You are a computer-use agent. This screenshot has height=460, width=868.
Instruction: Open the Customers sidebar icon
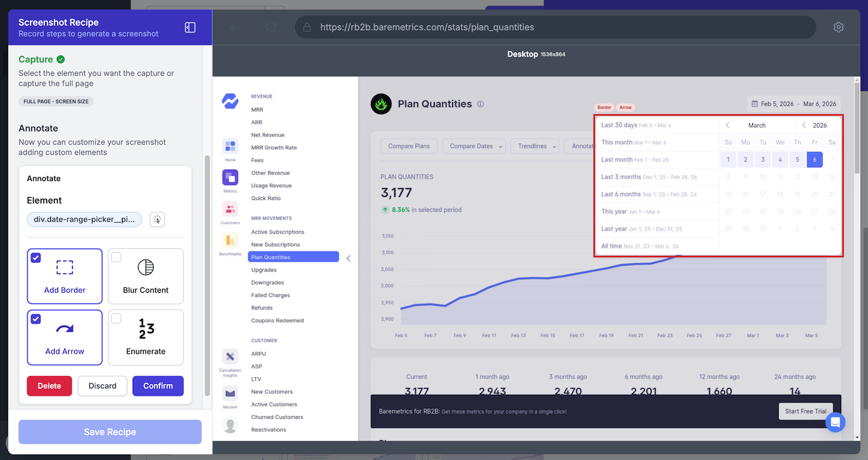230,209
